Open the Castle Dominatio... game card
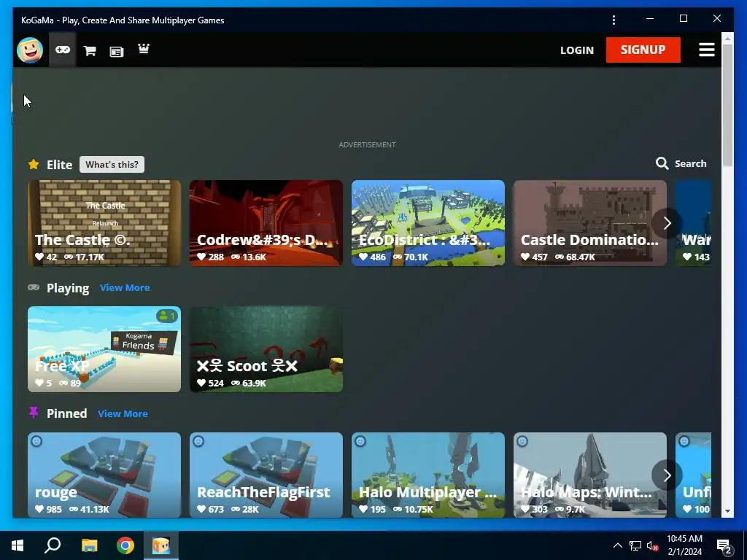The width and height of the screenshot is (747, 560). [x=590, y=223]
